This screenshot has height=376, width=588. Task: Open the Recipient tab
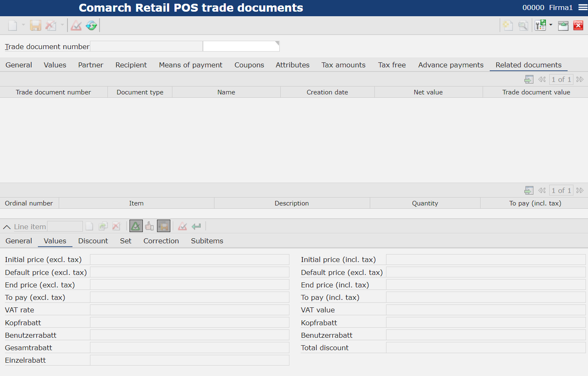tap(131, 65)
